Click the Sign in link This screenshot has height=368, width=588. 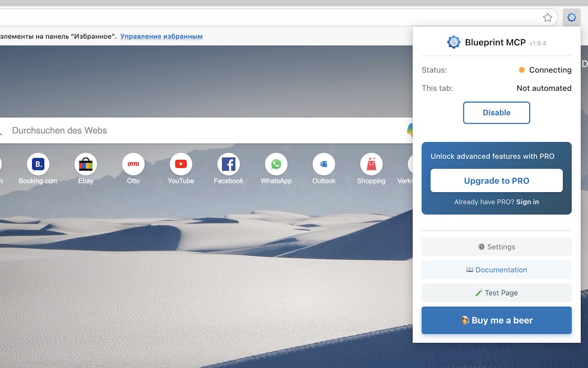point(527,202)
